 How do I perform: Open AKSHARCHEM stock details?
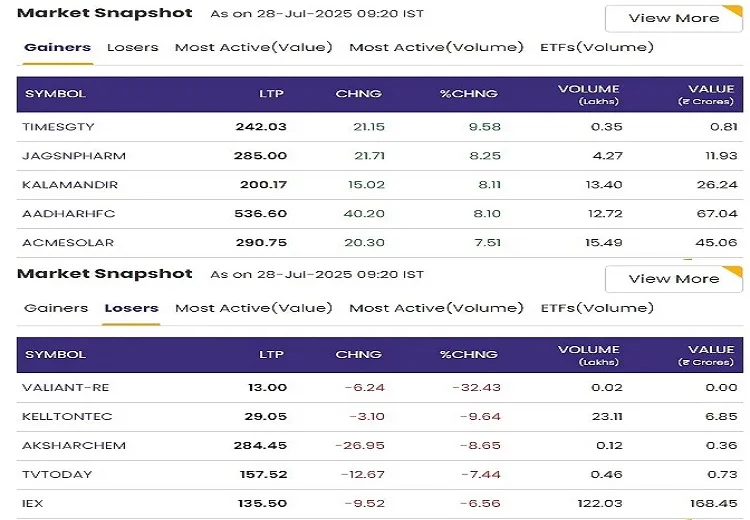tap(59, 446)
